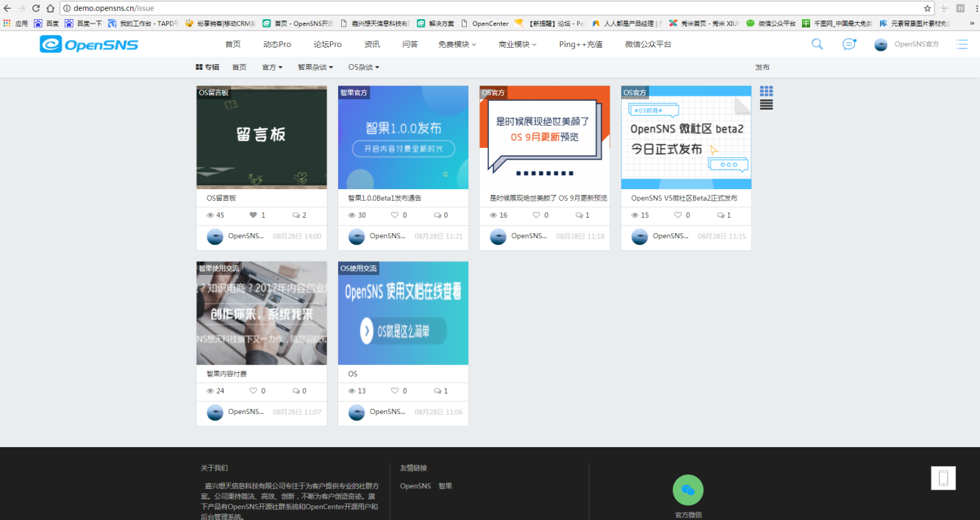This screenshot has height=520, width=980.
Task: Expand the 智果杂谈 category dropdown
Action: click(x=315, y=67)
